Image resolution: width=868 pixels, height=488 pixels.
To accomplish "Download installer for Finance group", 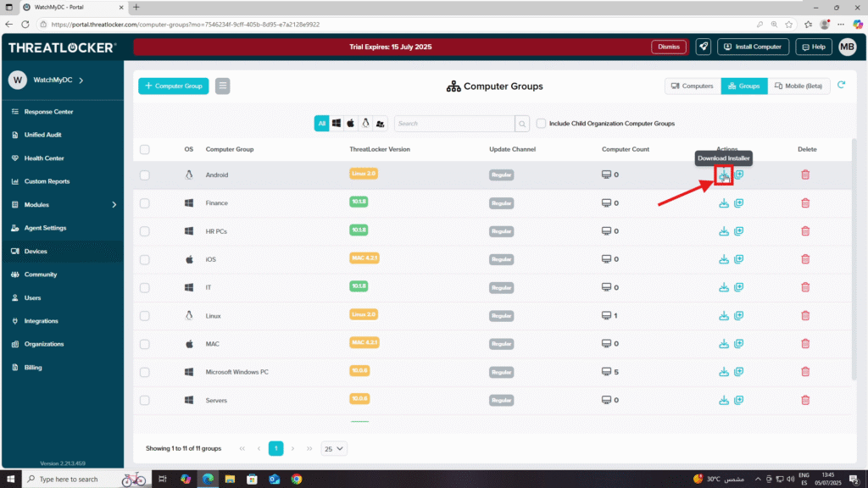I will pos(724,203).
